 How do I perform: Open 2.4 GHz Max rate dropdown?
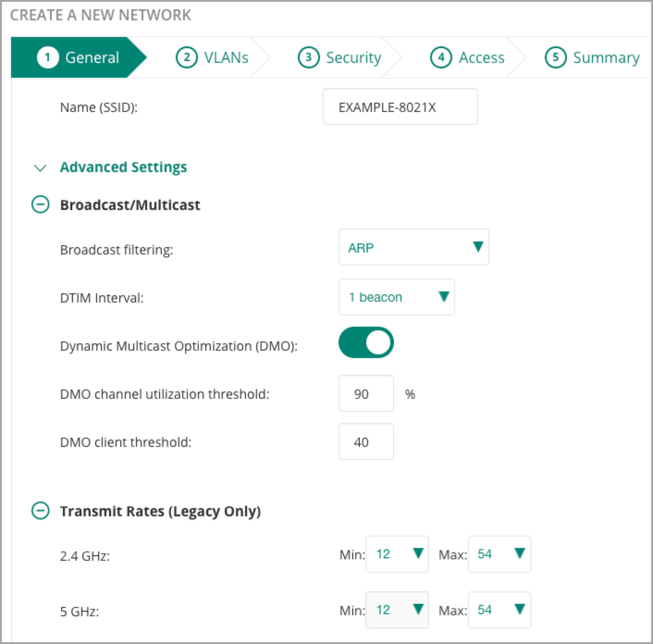point(499,554)
